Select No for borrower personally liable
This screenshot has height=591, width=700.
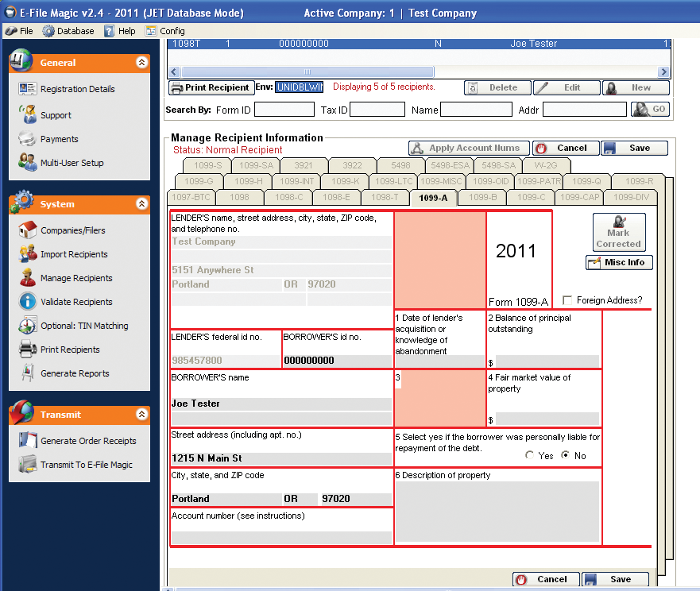point(566,456)
